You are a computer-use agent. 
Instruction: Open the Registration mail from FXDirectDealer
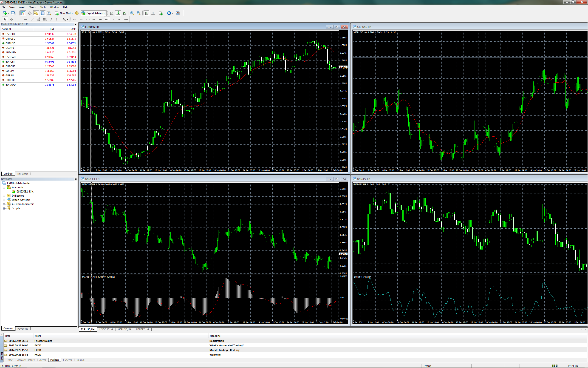(295, 341)
